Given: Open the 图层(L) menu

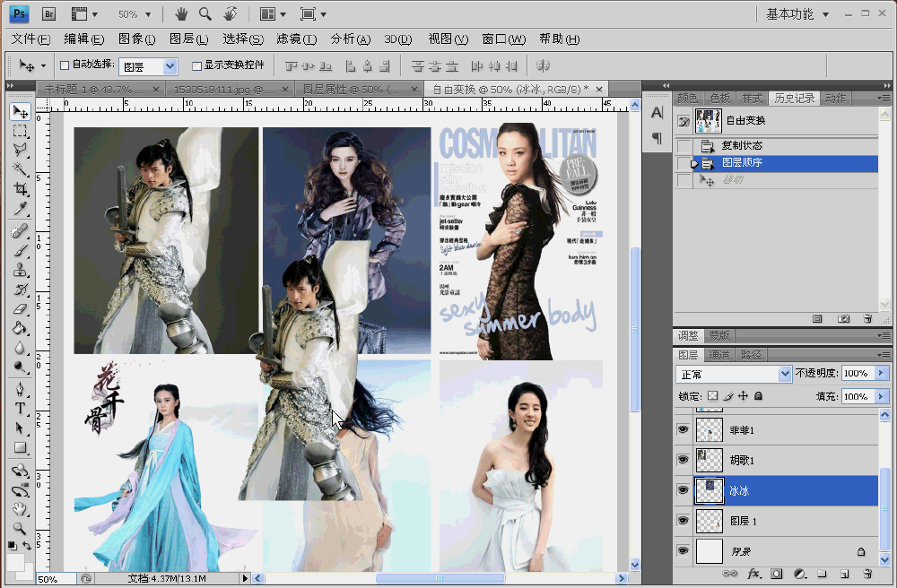Looking at the screenshot, I should click(188, 39).
